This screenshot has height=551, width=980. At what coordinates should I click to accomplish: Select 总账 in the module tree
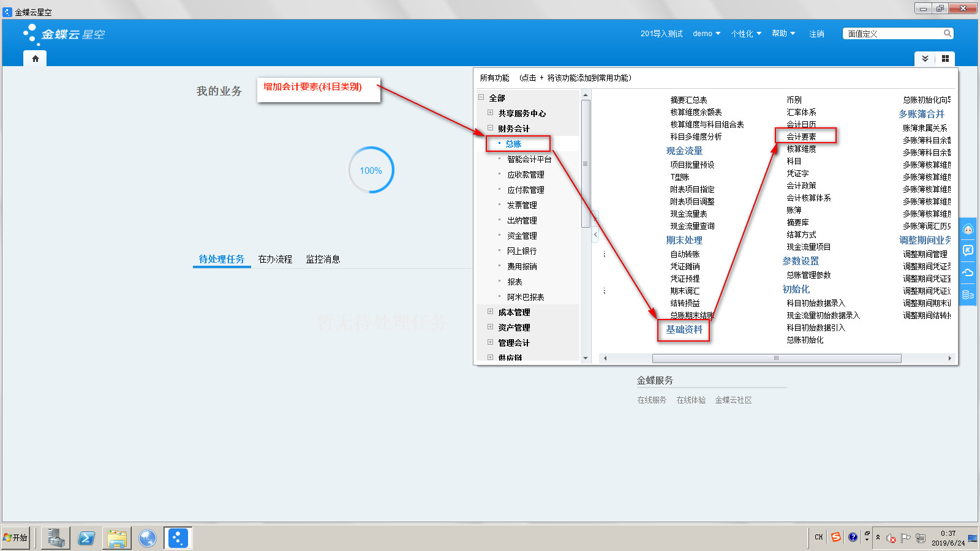(513, 144)
